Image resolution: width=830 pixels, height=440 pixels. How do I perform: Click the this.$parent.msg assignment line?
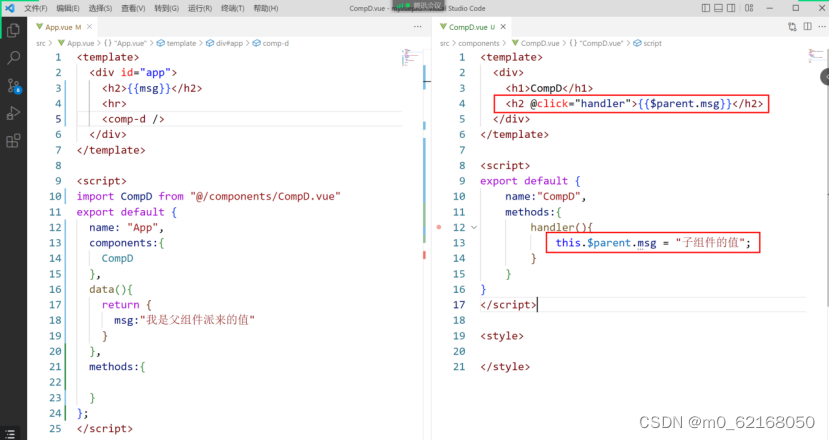coord(653,243)
